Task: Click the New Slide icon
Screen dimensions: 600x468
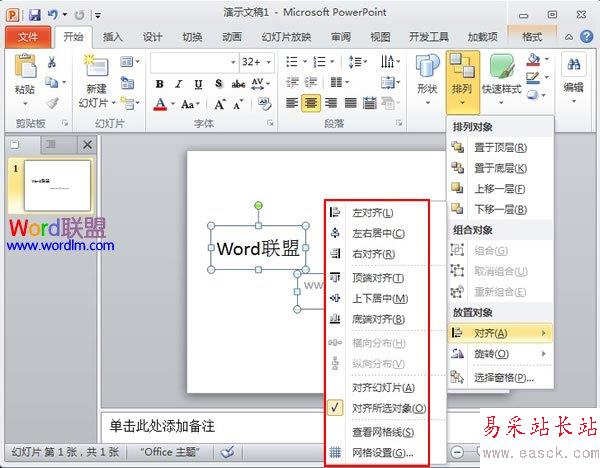Action: (x=95, y=65)
